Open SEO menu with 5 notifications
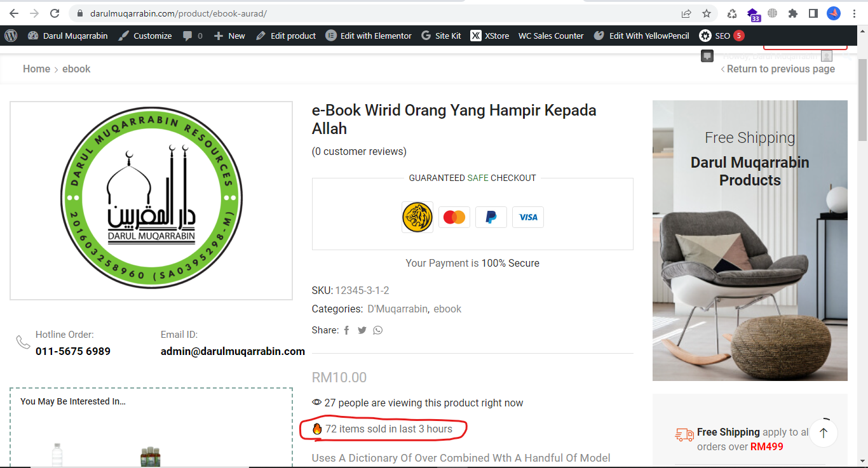Screen dimensions: 868x468 [x=721, y=36]
